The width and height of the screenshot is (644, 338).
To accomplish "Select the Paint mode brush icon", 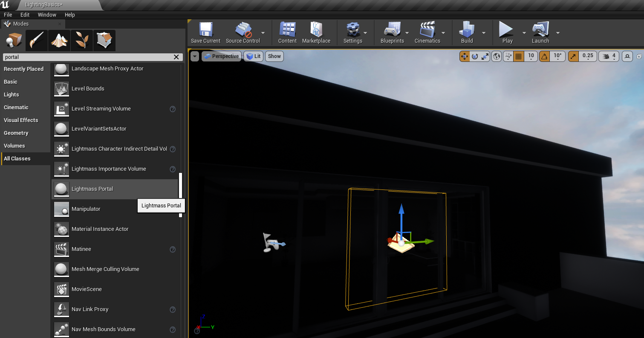I will tap(37, 41).
